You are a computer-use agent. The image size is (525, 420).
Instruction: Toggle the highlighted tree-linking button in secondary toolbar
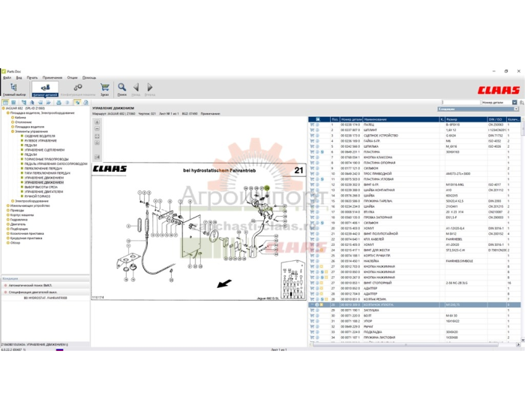coord(77,103)
